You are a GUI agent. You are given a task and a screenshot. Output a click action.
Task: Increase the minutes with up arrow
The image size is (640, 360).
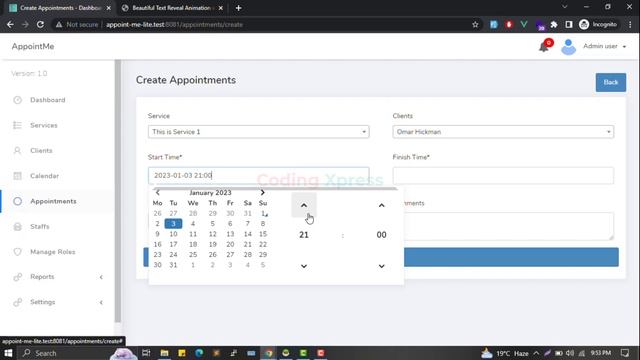(381, 205)
